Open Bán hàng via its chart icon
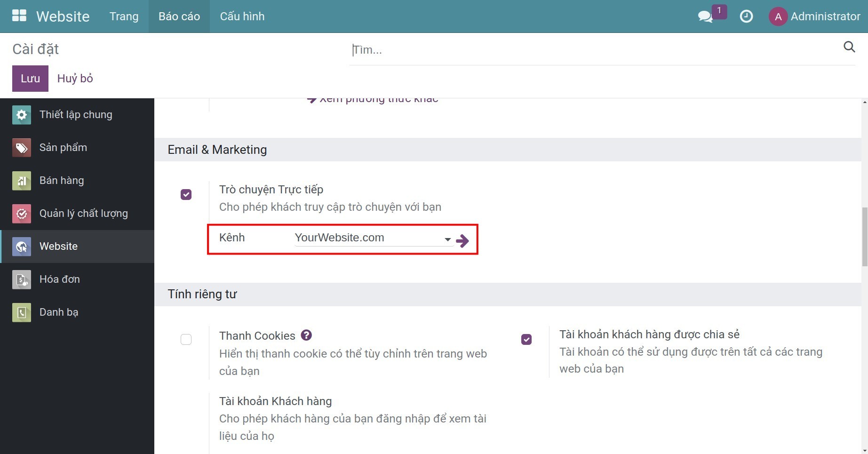 point(21,181)
